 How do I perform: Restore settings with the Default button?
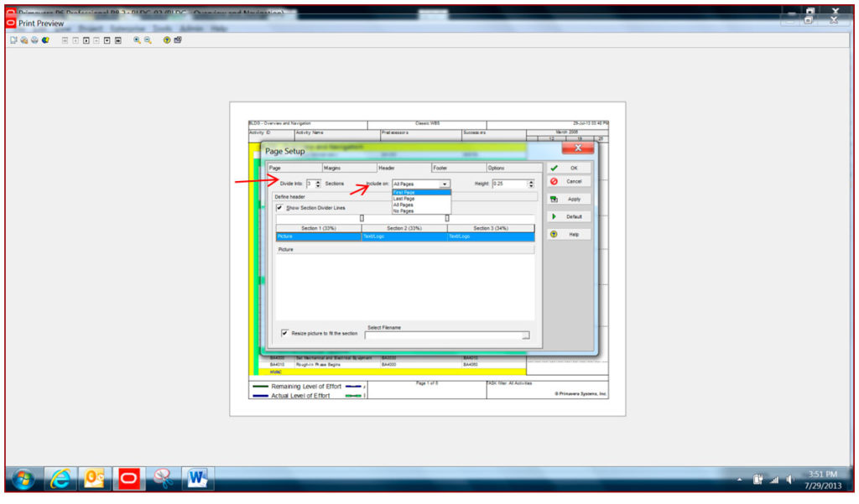click(570, 216)
